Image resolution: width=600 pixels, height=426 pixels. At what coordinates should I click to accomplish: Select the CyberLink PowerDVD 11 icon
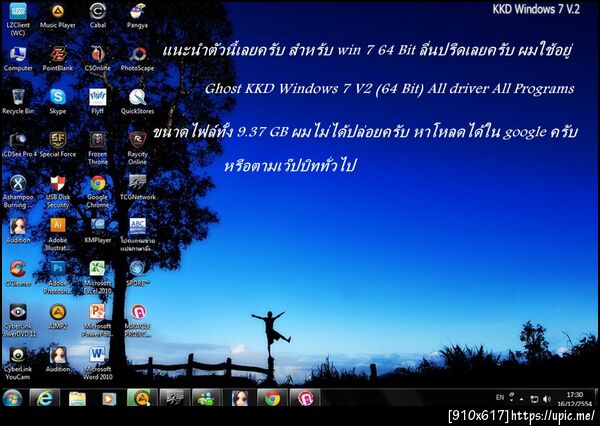point(19,321)
